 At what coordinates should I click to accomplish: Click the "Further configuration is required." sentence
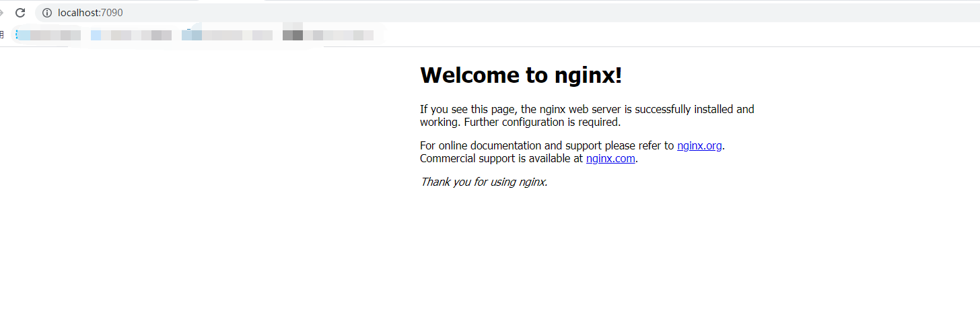point(542,123)
